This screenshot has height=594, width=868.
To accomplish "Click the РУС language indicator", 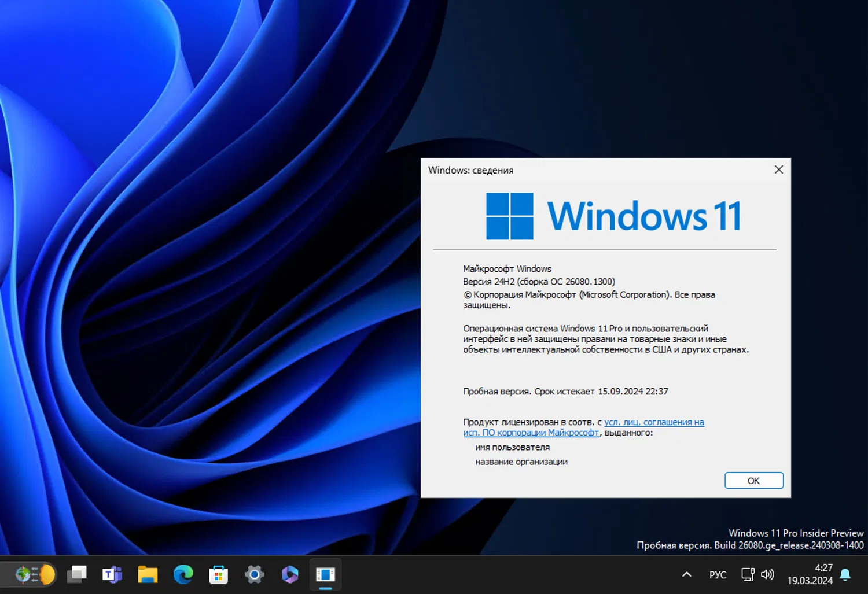I will point(718,574).
